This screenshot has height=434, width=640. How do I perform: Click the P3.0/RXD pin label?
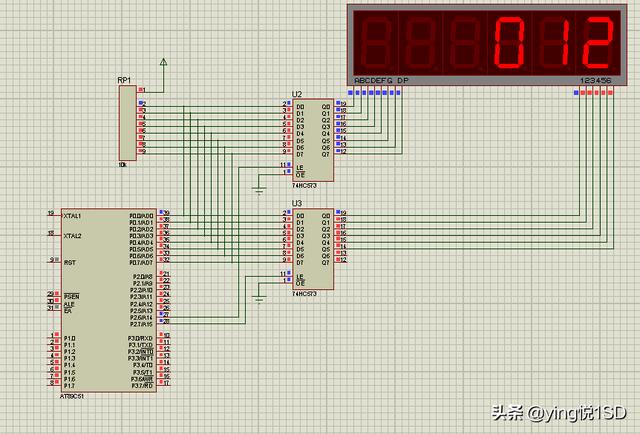click(x=140, y=338)
